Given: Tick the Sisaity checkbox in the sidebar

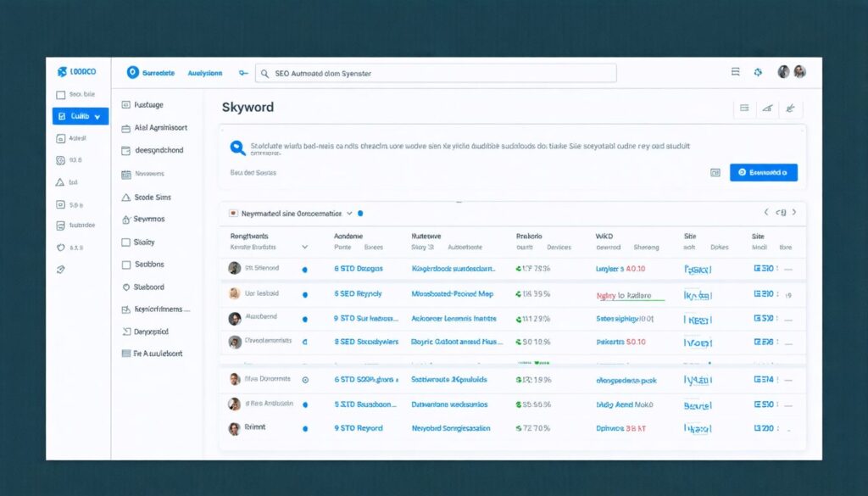Looking at the screenshot, I should point(125,242).
